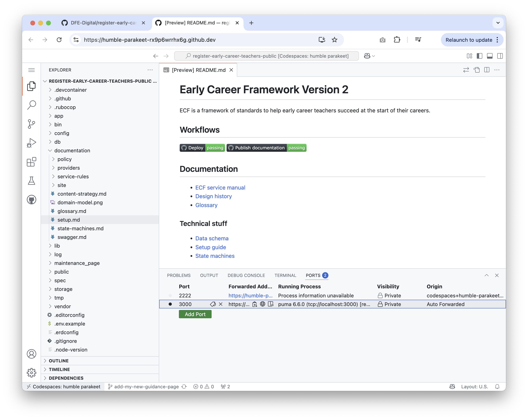Click the Explorer more actions ellipsis

(150, 70)
